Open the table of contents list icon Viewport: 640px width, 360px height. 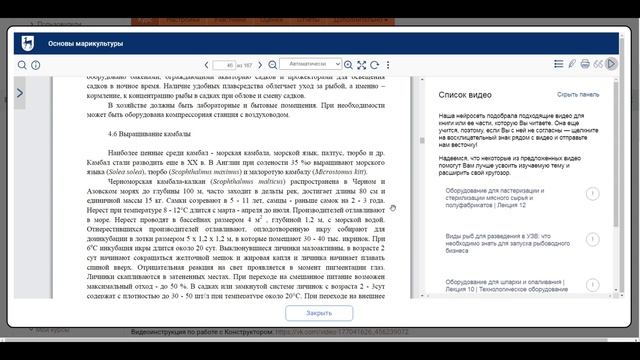tap(559, 64)
